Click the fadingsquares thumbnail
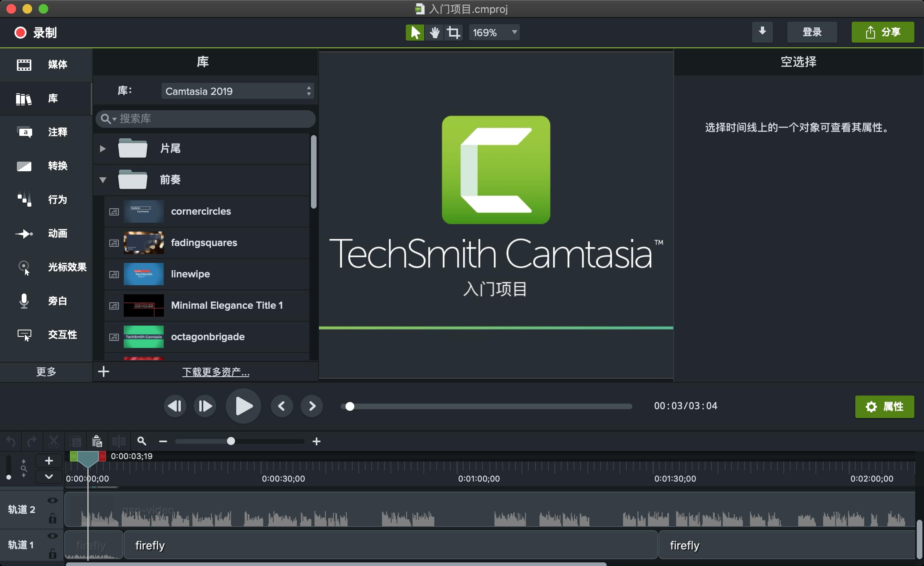Viewport: 924px width, 566px height. [144, 243]
